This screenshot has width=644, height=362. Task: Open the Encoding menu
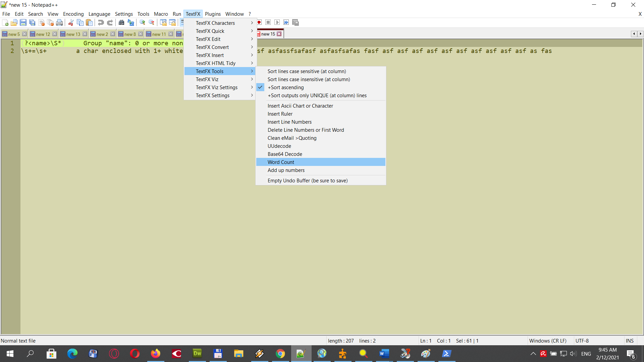73,14
